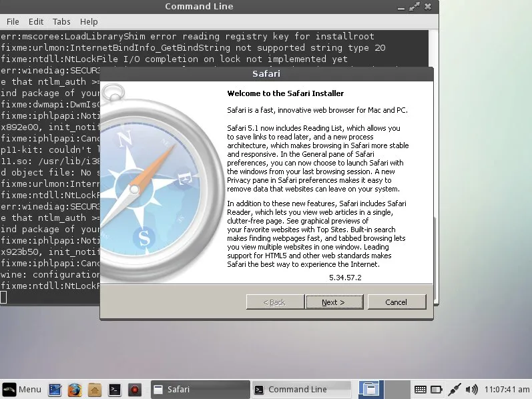Cancel the Safari installer
The width and height of the screenshot is (532, 399).
click(x=396, y=302)
